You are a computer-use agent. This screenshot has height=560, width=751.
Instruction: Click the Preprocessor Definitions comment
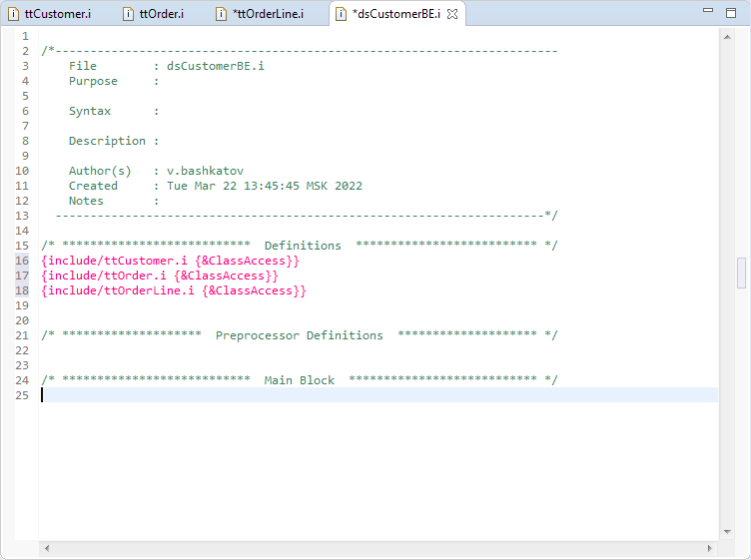pos(300,335)
